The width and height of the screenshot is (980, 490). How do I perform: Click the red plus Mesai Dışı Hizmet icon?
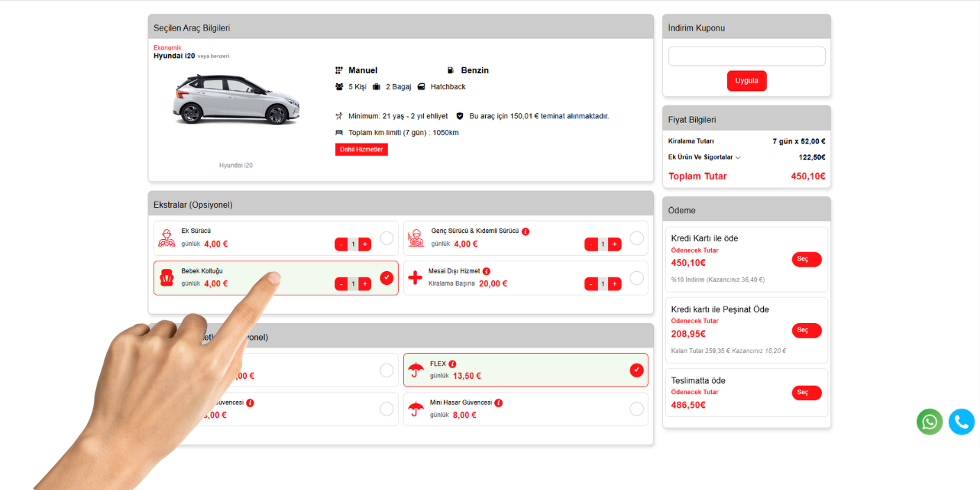coord(415,278)
